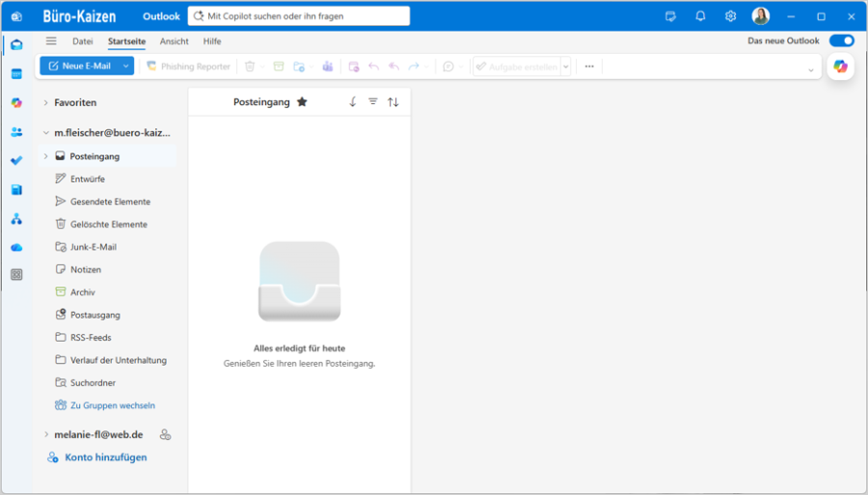
Task: Open the organization chart app icon
Action: 16,219
